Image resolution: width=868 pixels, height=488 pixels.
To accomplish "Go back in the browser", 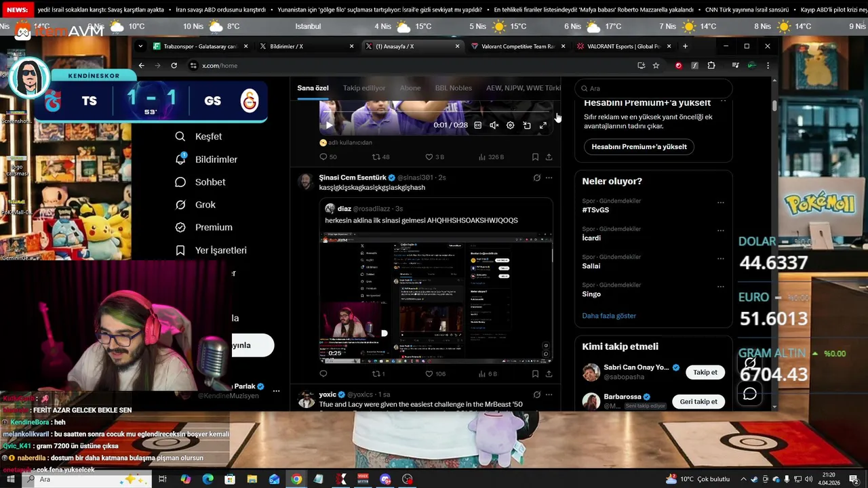I will [141, 66].
